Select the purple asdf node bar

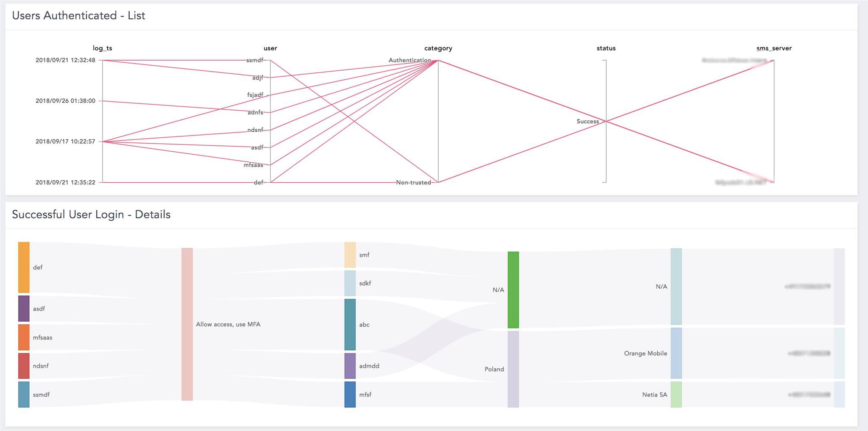24,309
